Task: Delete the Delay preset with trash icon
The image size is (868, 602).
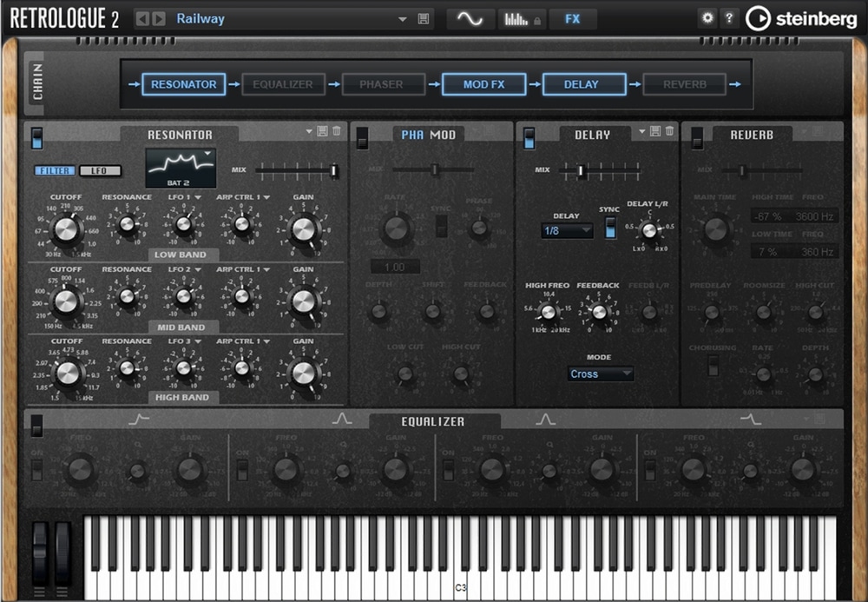Action: coord(669,131)
